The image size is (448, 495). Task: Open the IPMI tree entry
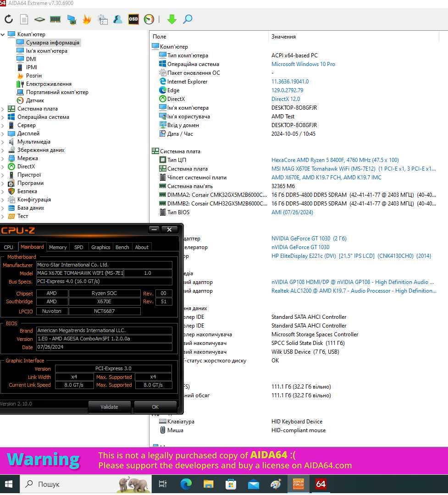[x=31, y=67]
